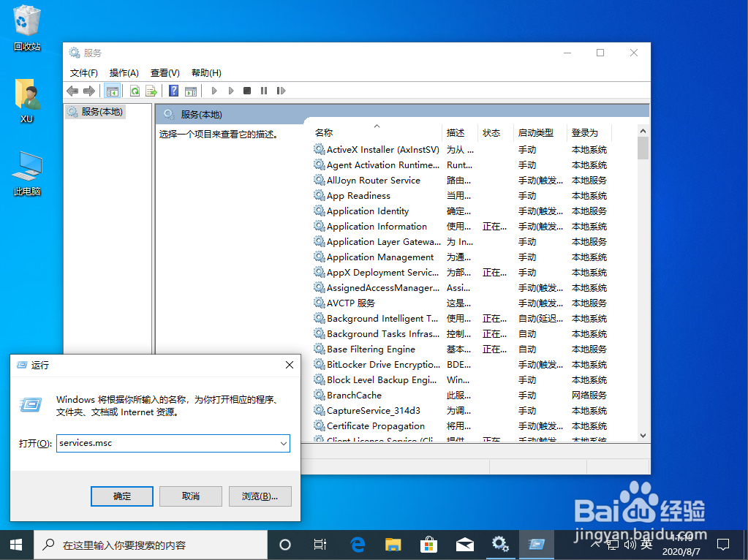Click the Forward navigation arrow
The height and width of the screenshot is (560, 748).
(x=89, y=90)
